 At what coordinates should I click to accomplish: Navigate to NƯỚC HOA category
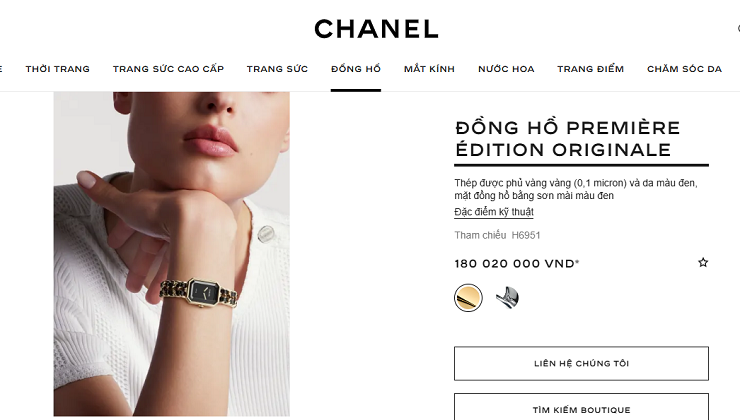pos(506,69)
